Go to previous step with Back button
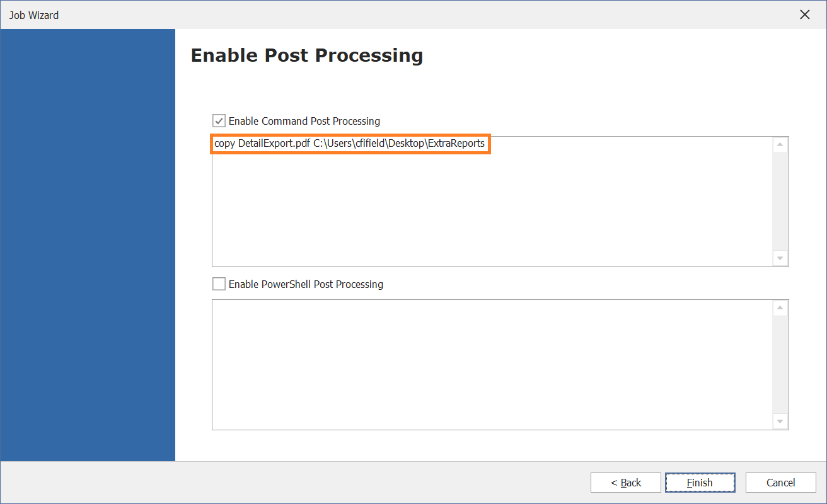The image size is (827, 504). [x=626, y=483]
